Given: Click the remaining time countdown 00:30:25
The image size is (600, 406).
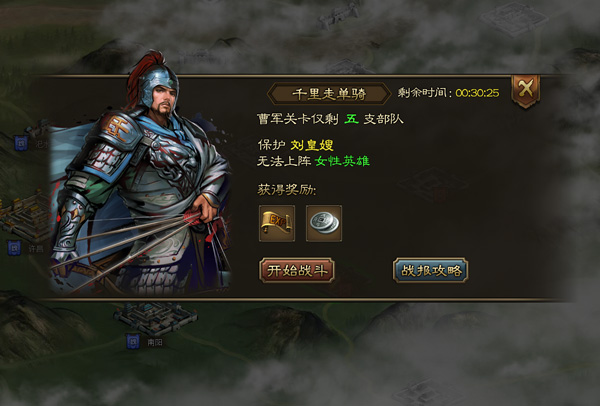Looking at the screenshot, I should coord(477,93).
